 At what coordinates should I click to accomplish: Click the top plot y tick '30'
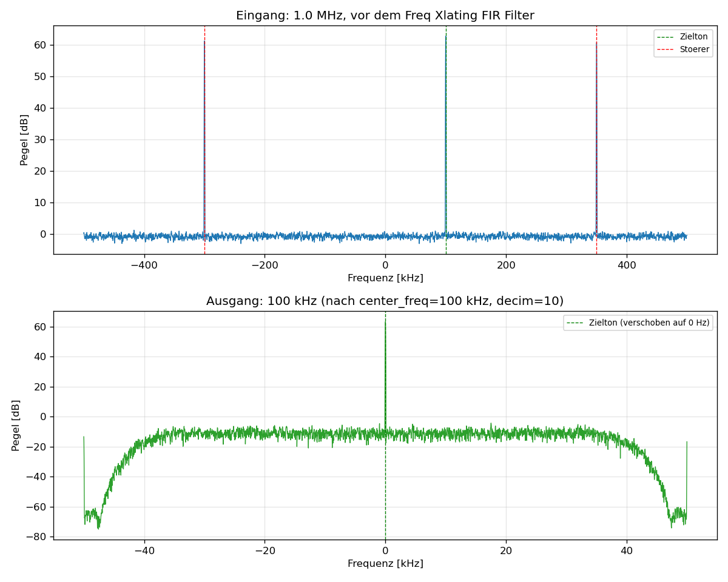point(40,139)
